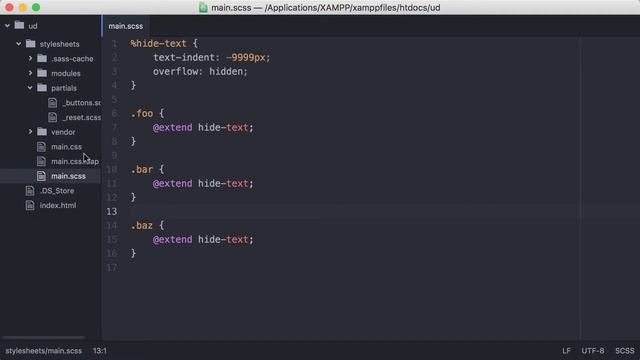Viewport: 640px width, 360px height.
Task: Expand the .sass-cache folder chevron
Action: 30,58
